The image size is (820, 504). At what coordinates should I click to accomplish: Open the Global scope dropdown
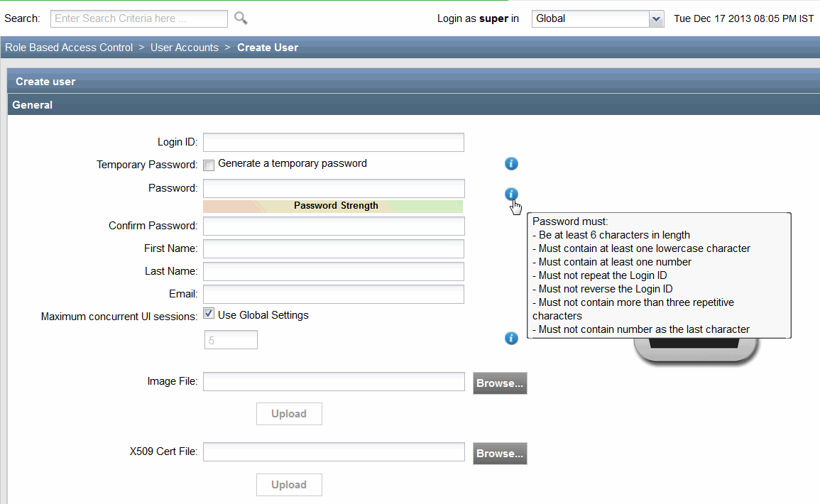tap(596, 18)
